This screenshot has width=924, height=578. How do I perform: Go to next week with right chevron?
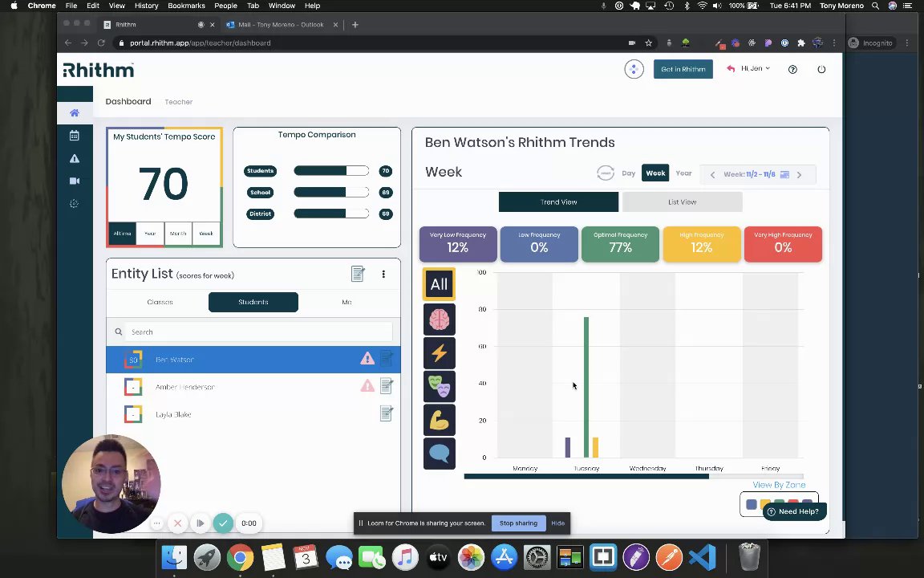click(799, 174)
